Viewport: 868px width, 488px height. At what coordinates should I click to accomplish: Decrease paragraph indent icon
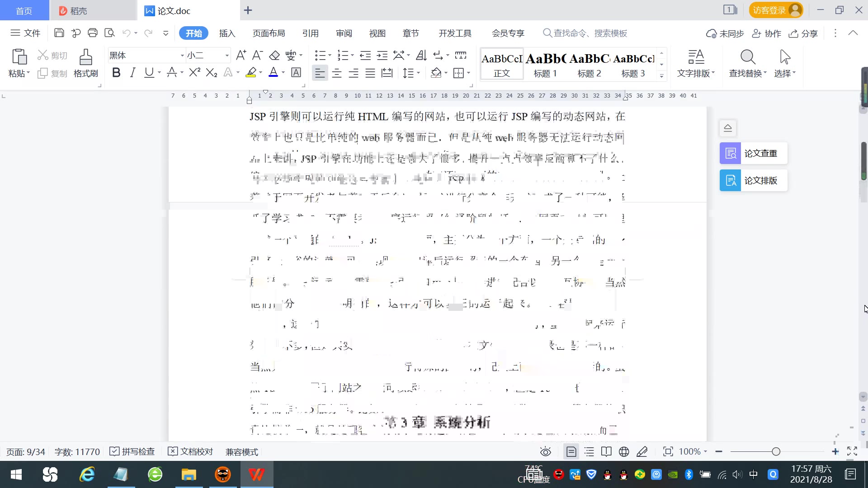(365, 55)
